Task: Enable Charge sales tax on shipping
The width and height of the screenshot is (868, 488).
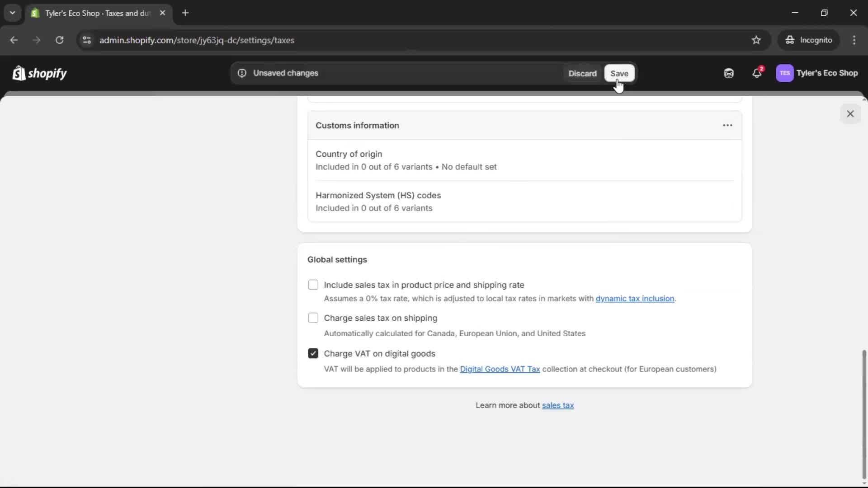Action: [313, 318]
